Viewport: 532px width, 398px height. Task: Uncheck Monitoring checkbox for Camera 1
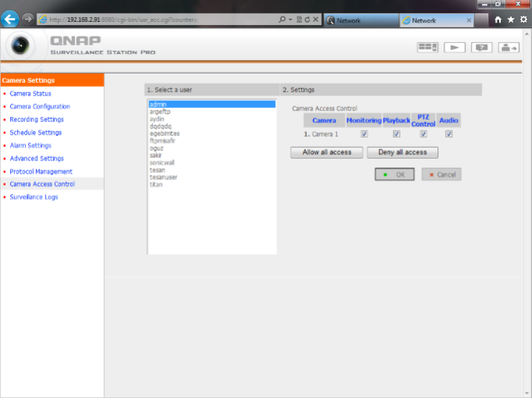[x=364, y=134]
